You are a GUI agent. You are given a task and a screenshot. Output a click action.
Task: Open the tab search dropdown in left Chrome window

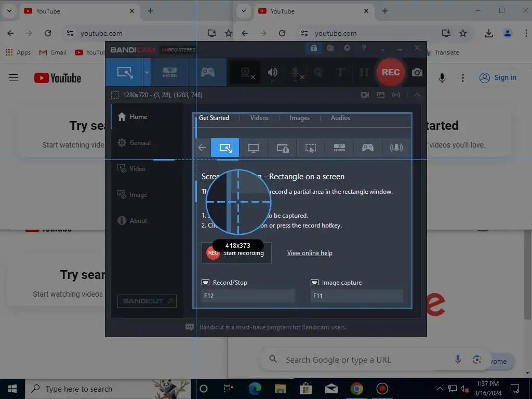(x=9, y=11)
